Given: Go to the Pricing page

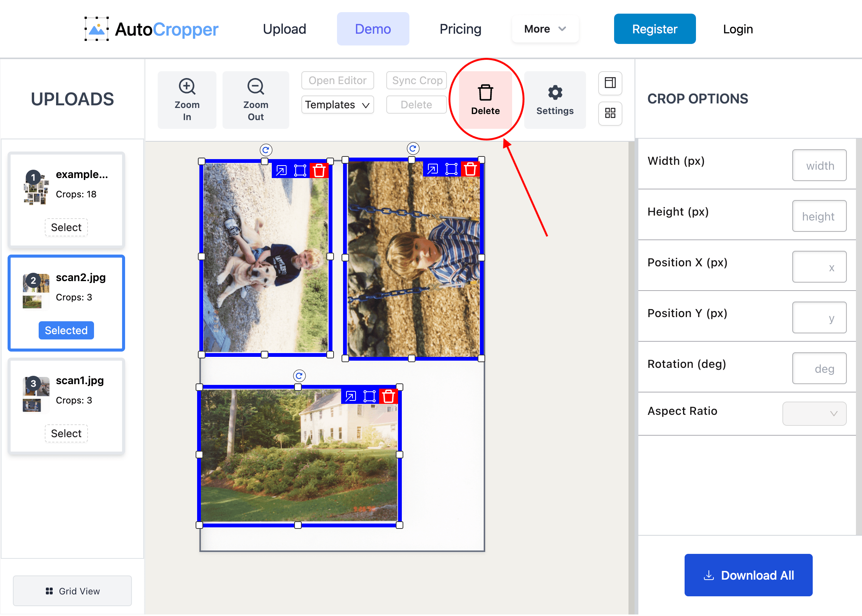Looking at the screenshot, I should coord(460,29).
